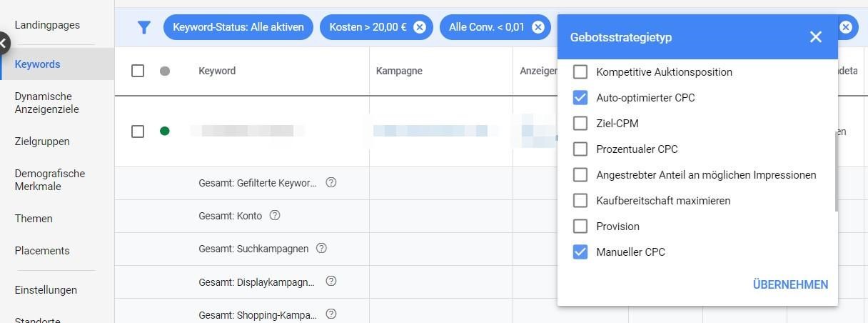Remove the Alle Conv. < 0,01 filter chip
The image size is (868, 323).
pyautogui.click(x=538, y=27)
